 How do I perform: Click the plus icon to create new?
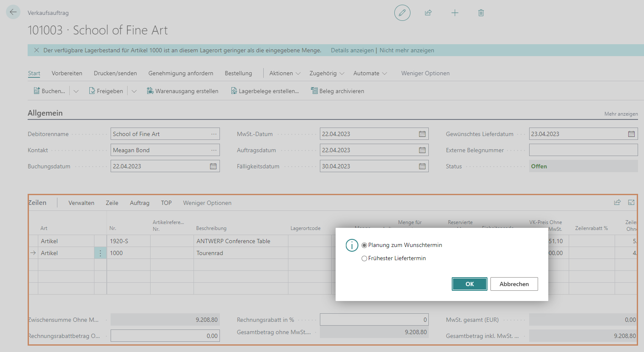[455, 13]
